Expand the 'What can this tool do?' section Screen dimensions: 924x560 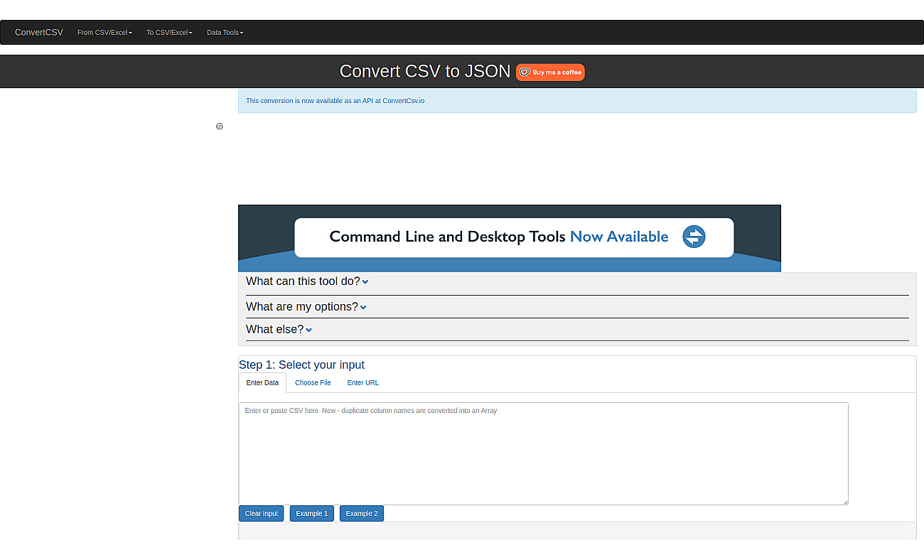pos(307,281)
